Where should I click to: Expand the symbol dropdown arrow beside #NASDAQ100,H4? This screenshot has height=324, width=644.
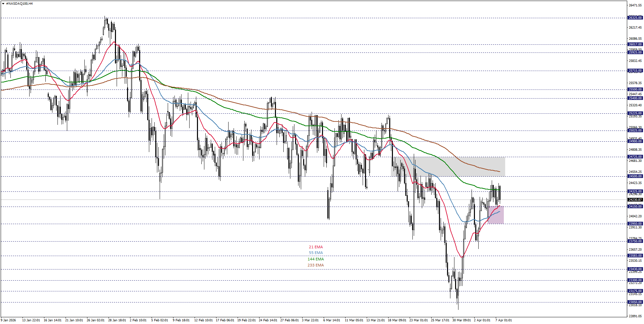(3, 3)
